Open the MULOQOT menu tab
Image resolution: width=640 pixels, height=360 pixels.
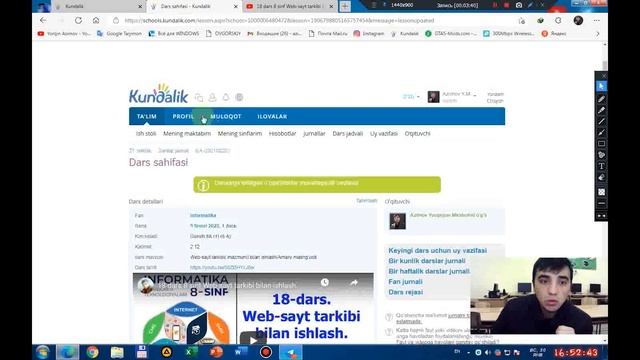[x=226, y=116]
